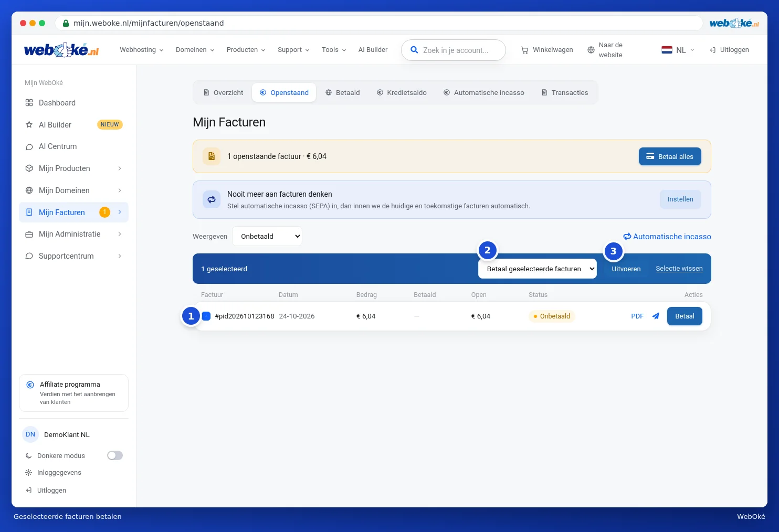Click the Supportcentrum speech icon
Viewport: 779px width, 532px height.
point(29,256)
